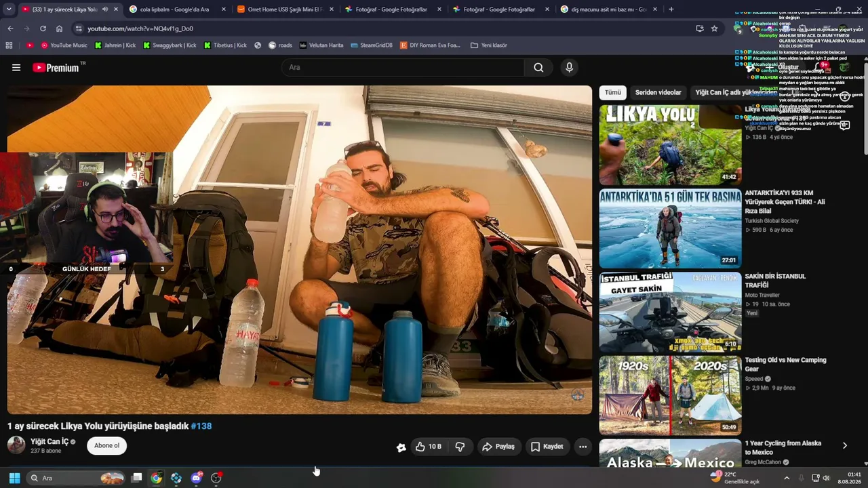
Task: Click the install app icon in address bar
Action: 699,28
